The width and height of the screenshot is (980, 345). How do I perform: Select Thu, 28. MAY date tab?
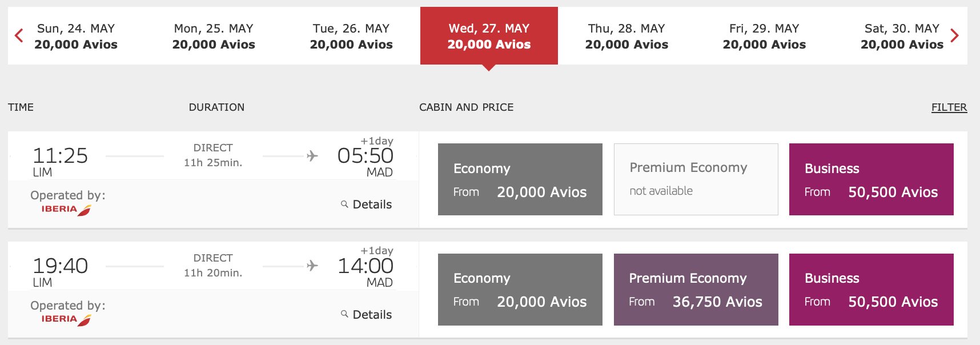pos(626,36)
